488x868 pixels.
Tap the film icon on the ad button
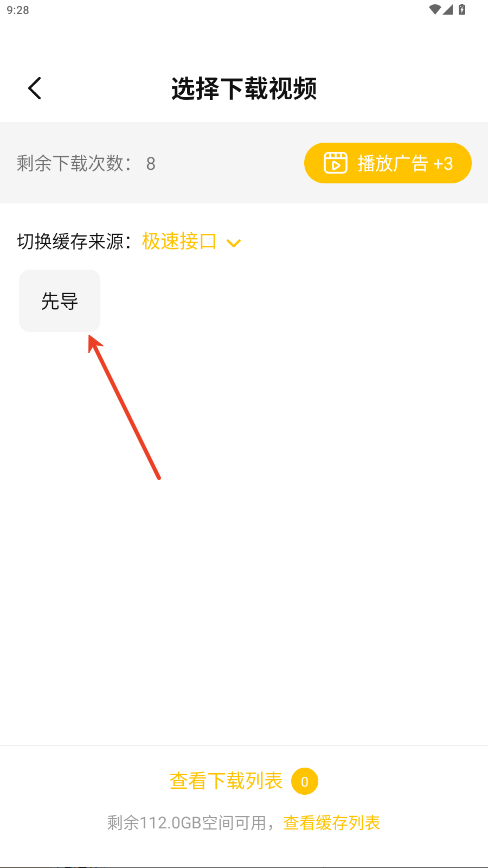tap(335, 163)
